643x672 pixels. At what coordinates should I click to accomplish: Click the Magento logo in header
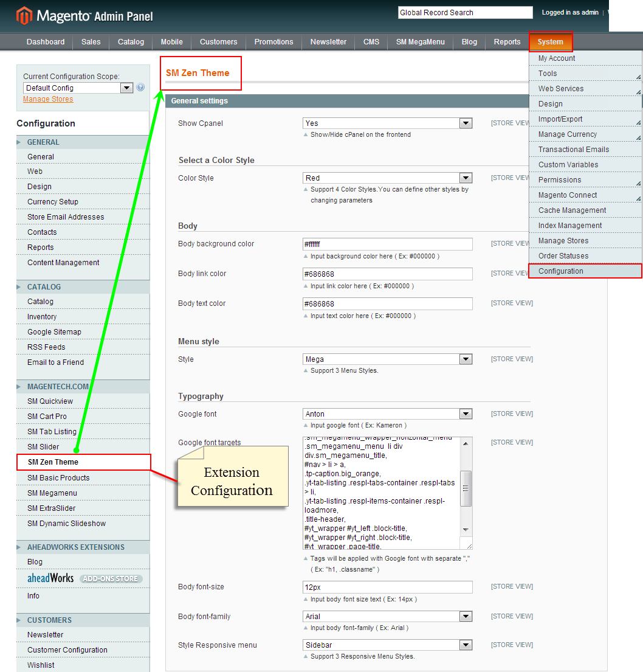84,16
